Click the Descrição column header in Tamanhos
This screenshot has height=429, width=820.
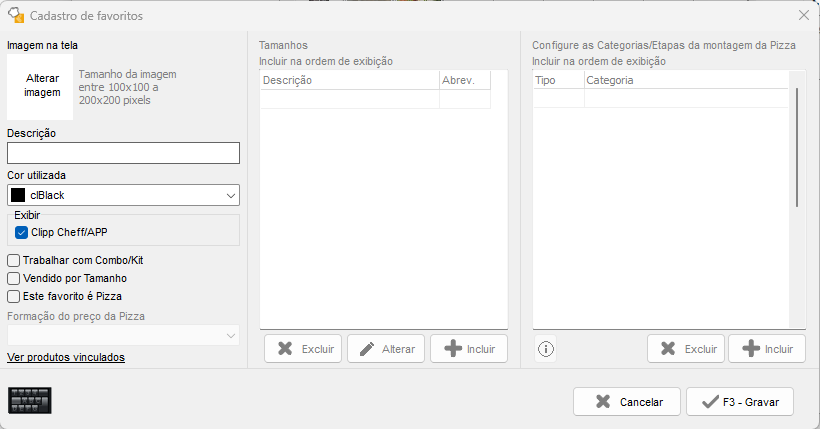point(348,80)
